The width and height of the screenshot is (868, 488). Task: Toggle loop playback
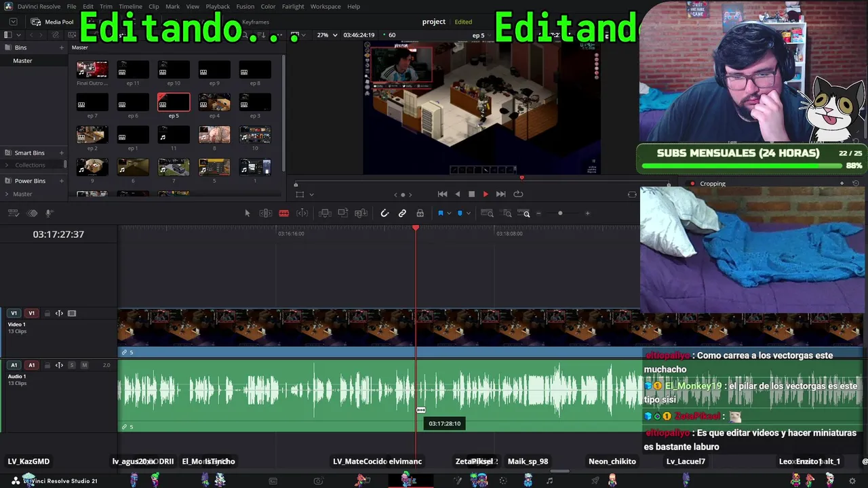pos(518,194)
